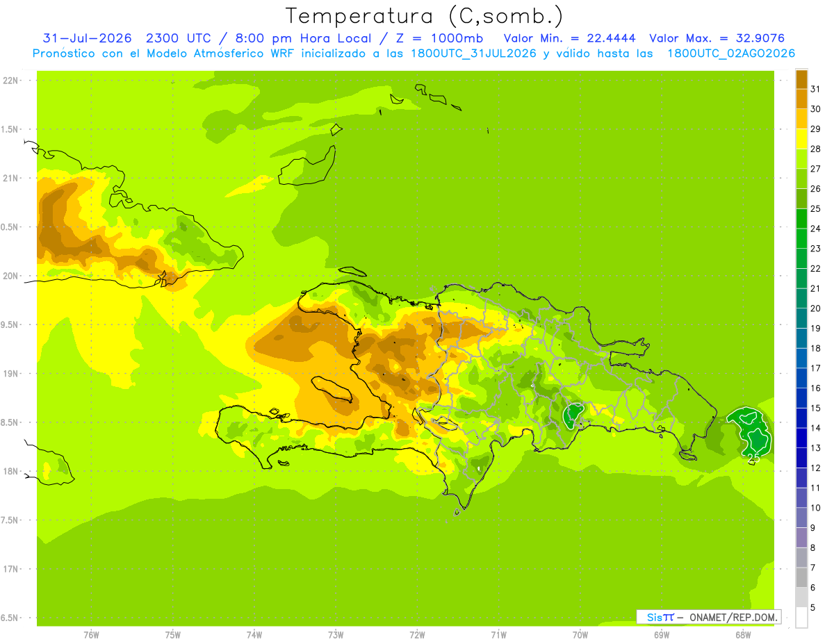The height and width of the screenshot is (644, 834).
Task: Click the "20N" latitude axis label
Action: [x=11, y=276]
